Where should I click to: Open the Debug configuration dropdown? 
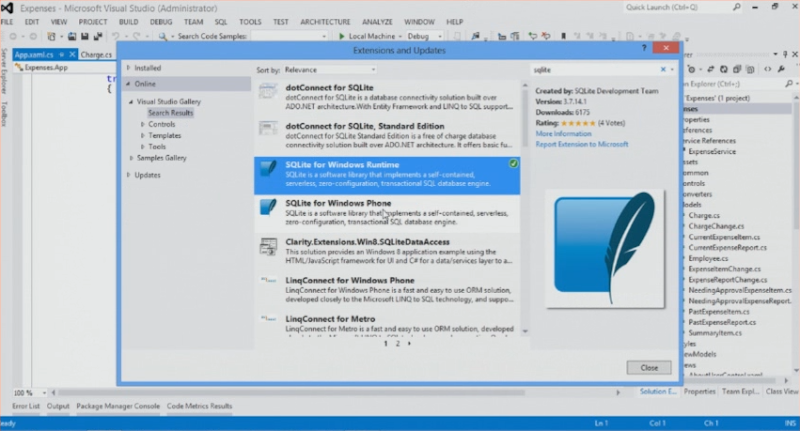click(x=425, y=36)
